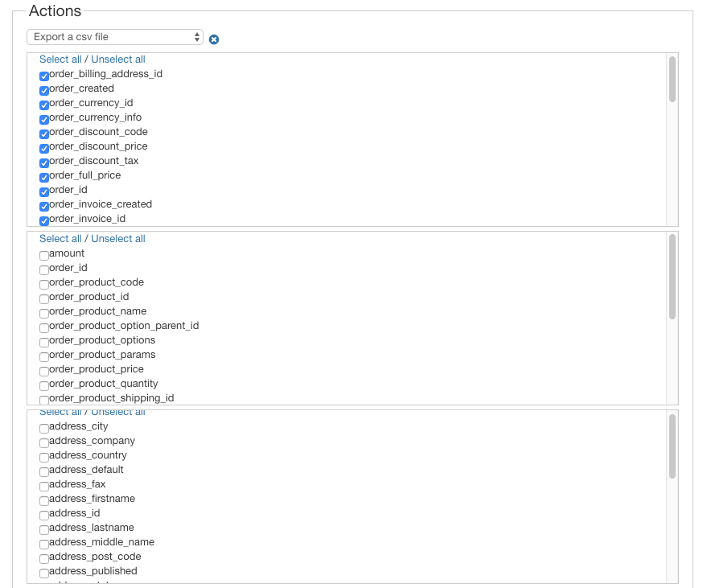Tick the address_post_code checkbox
703x588 pixels.
coord(44,559)
